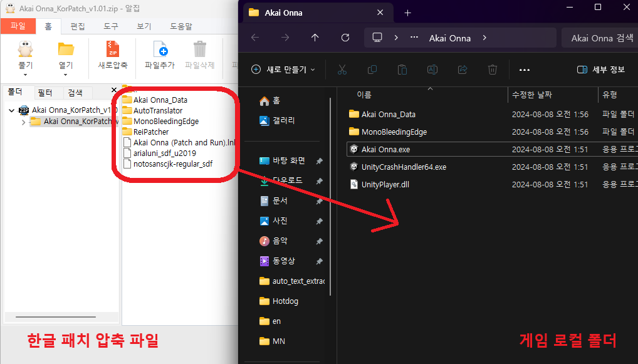638x364 pixels.
Task: Open 음악 in sidebar
Action: [x=274, y=241]
